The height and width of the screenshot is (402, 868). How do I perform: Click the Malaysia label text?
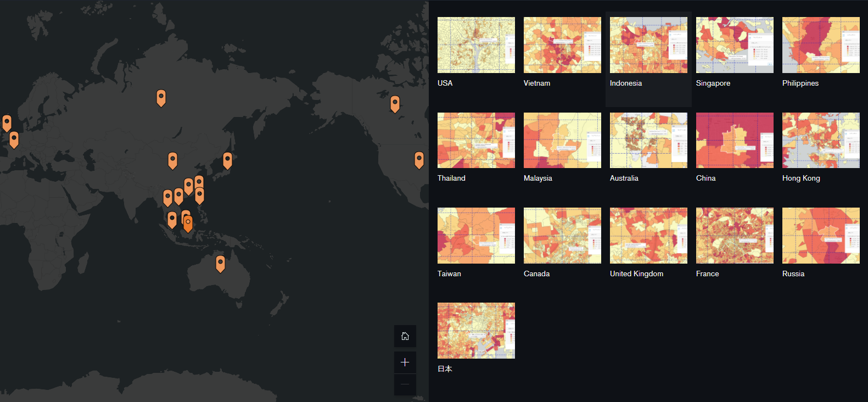click(x=537, y=178)
